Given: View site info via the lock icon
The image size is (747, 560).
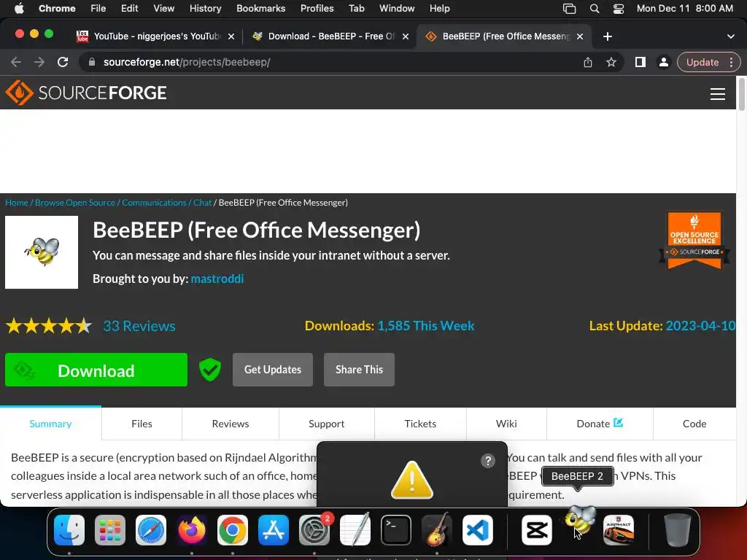Looking at the screenshot, I should 92,62.
